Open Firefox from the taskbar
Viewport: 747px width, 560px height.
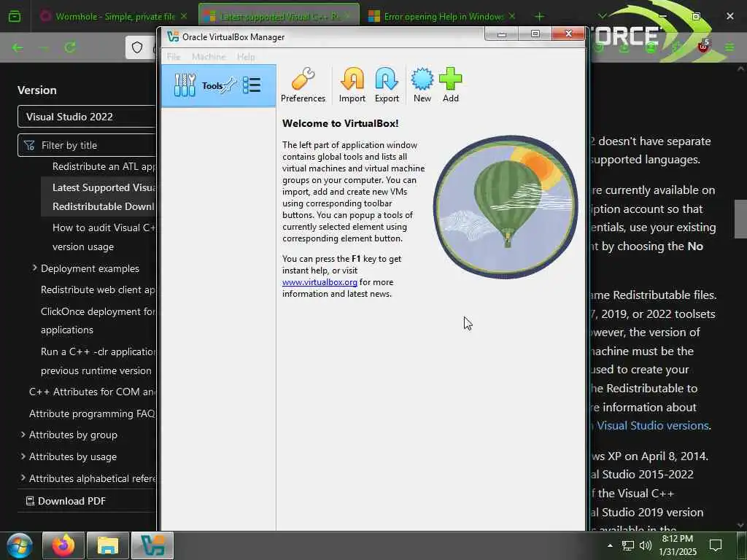coord(63,545)
